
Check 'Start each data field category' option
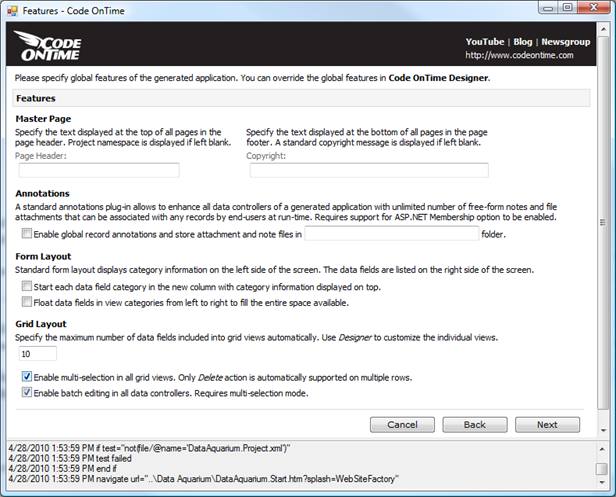click(27, 286)
